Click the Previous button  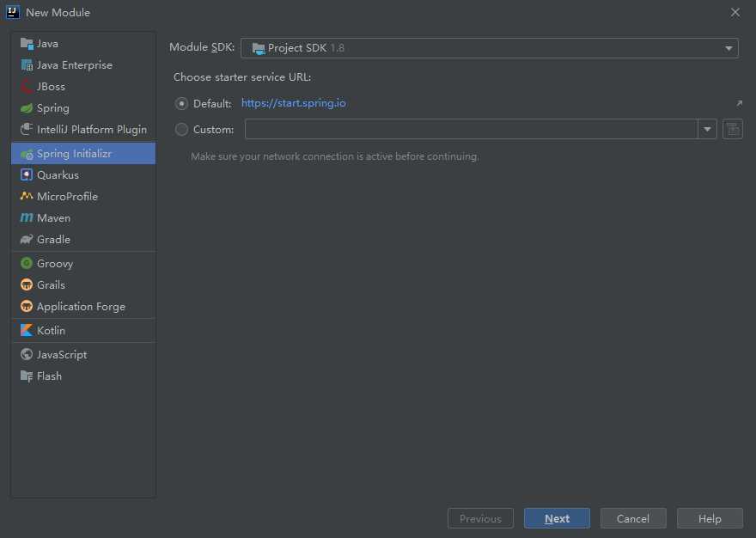point(480,518)
